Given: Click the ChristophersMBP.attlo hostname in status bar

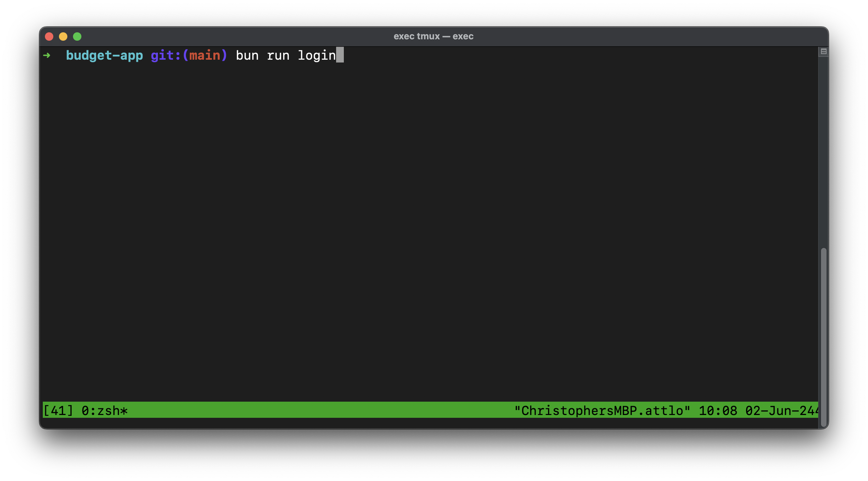Looking at the screenshot, I should tap(602, 410).
